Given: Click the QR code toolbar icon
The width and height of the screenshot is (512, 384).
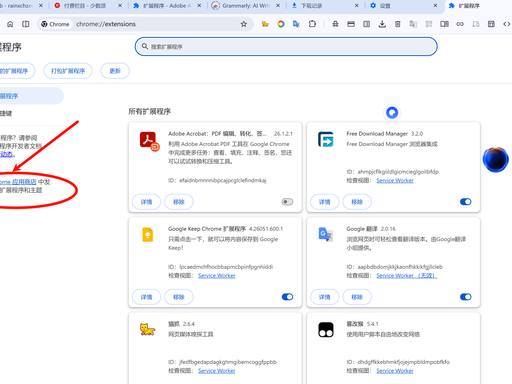Looking at the screenshot, I should tap(429, 24).
